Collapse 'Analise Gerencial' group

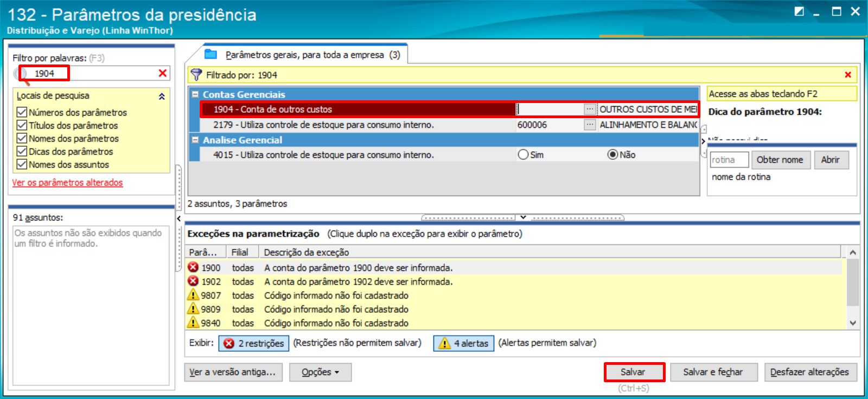click(x=195, y=140)
